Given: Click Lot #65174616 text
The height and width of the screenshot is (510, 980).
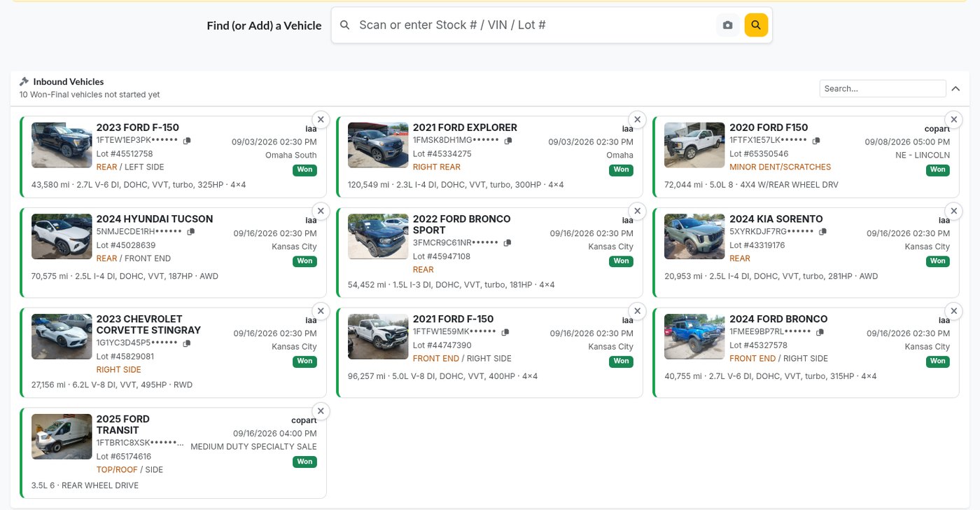Looking at the screenshot, I should click(124, 457).
